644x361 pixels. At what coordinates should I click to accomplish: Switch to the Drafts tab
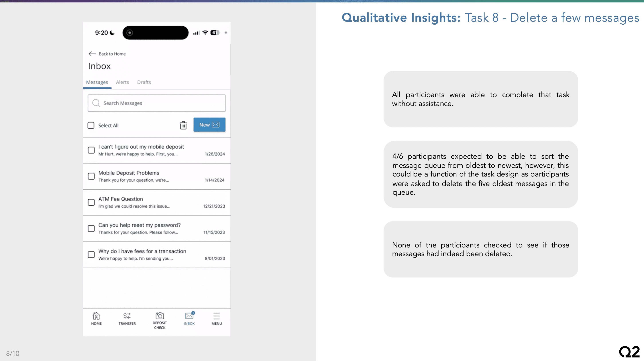click(x=144, y=82)
